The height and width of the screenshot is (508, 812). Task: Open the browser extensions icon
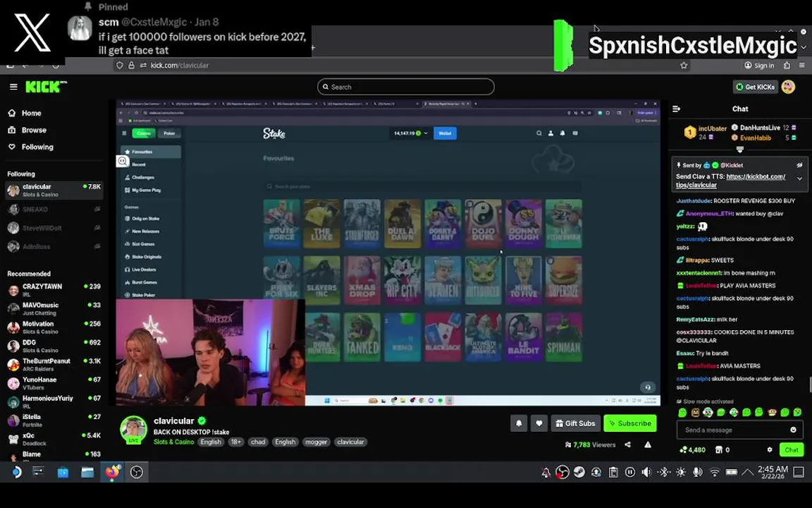(x=787, y=66)
